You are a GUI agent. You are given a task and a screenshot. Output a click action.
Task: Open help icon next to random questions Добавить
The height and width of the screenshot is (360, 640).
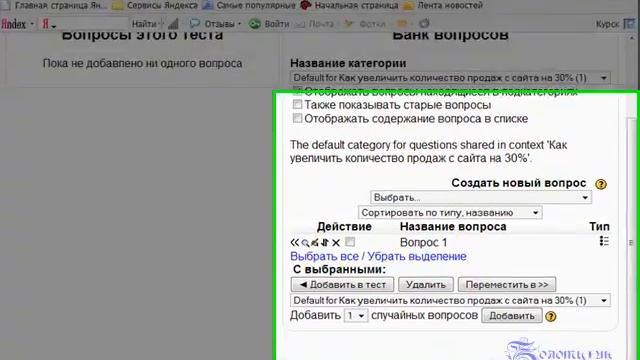(551, 316)
